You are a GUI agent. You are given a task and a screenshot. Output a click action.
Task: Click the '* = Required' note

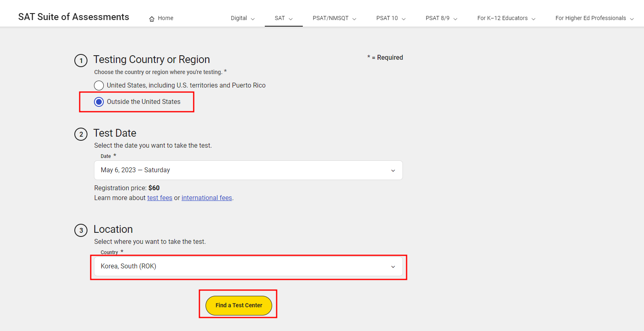point(385,58)
